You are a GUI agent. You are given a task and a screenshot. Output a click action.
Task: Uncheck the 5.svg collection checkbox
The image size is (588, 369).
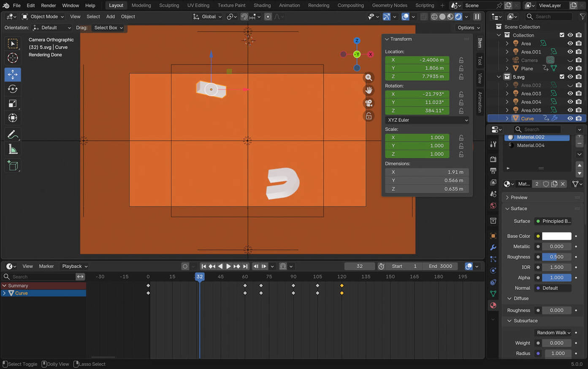562,77
